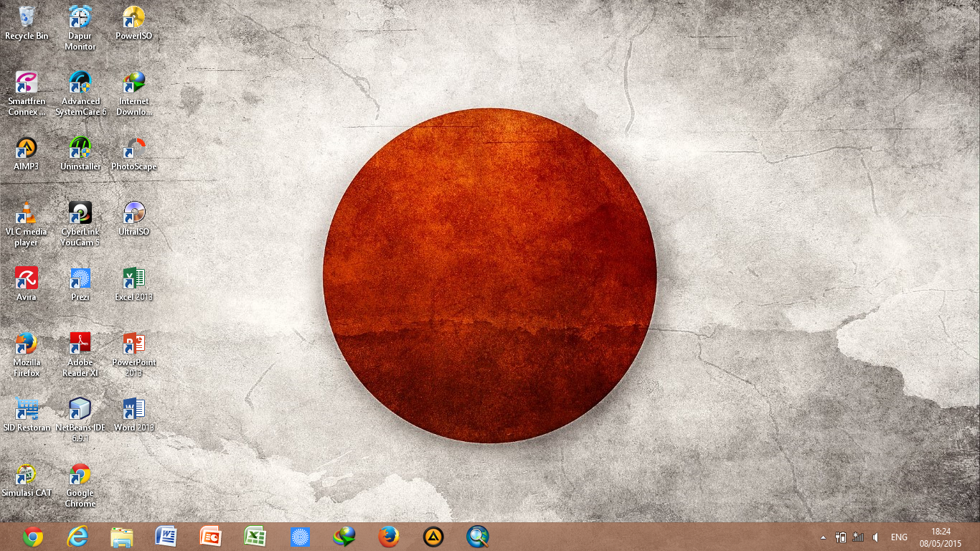The image size is (980, 551).
Task: Select the Word 2013 desktop shortcut
Action: click(x=134, y=415)
